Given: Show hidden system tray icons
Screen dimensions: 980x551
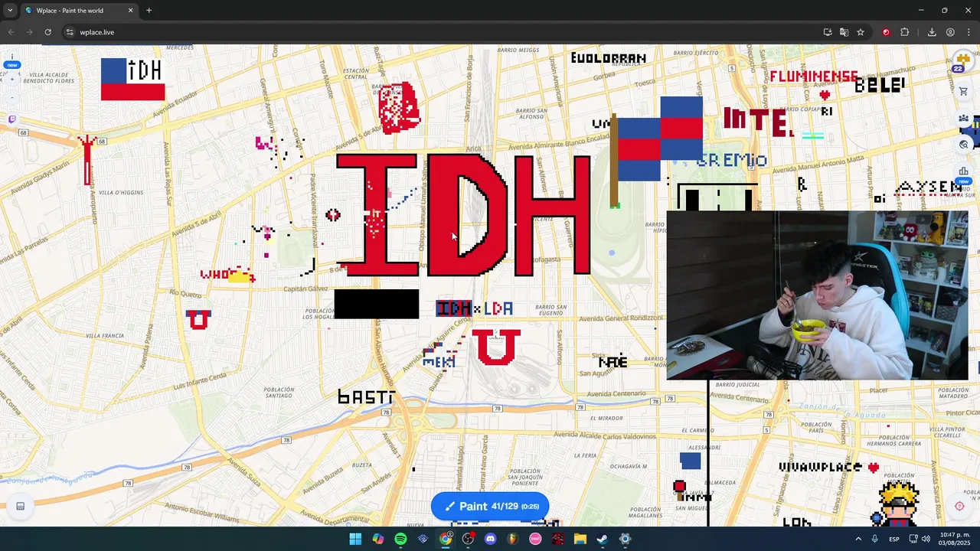Looking at the screenshot, I should tap(857, 539).
